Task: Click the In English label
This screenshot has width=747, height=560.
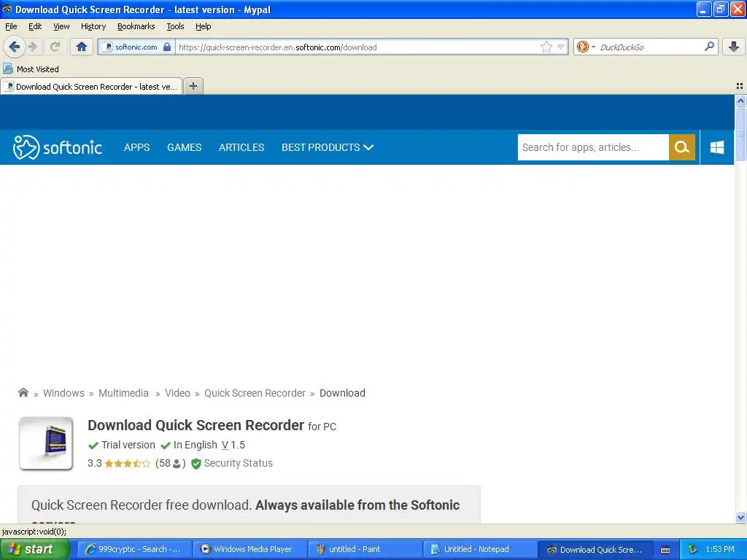Action: tap(195, 445)
